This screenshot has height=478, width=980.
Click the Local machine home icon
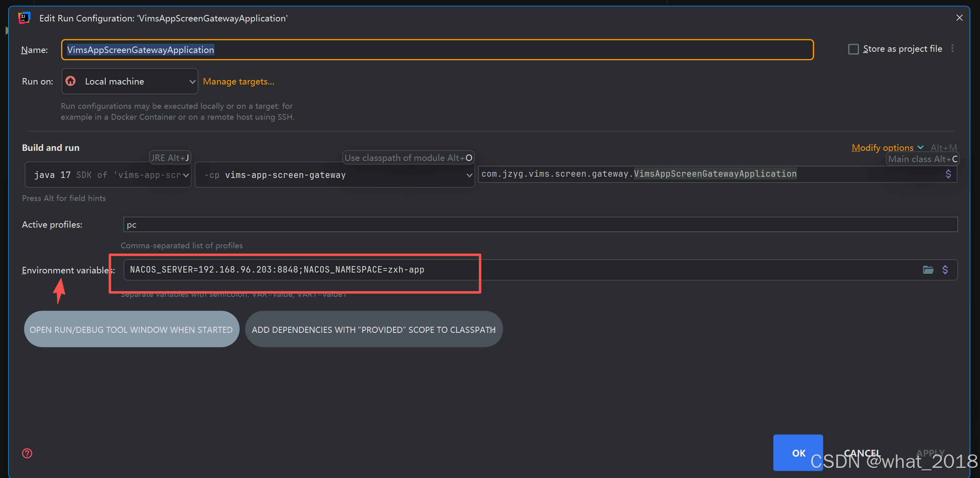pos(71,81)
